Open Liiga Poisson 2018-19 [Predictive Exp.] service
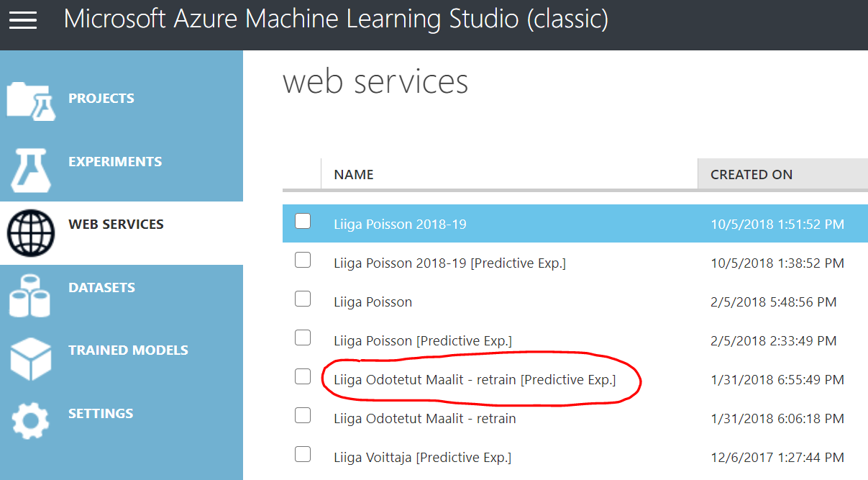Image resolution: width=868 pixels, height=480 pixels. [449, 263]
